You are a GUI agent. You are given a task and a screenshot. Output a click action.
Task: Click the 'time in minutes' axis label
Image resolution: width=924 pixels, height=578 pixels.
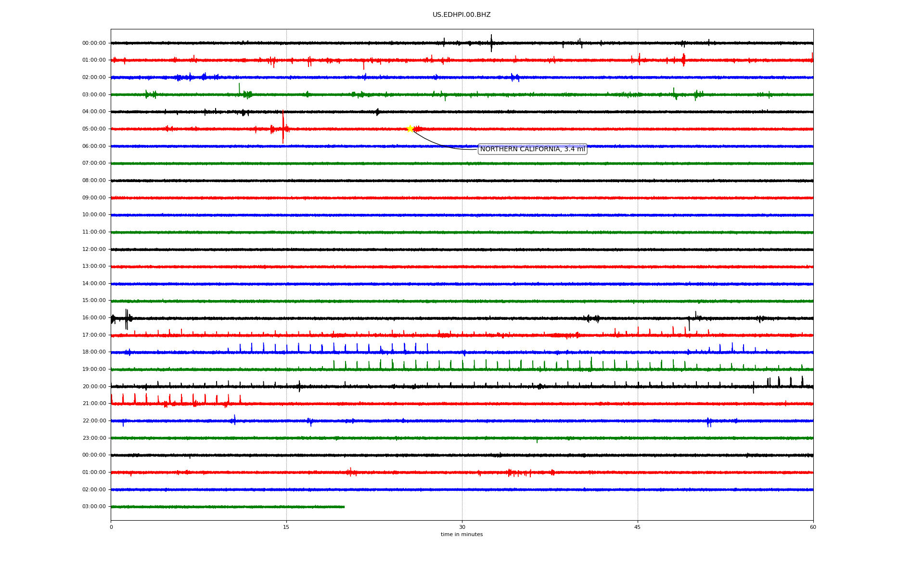[x=462, y=535]
